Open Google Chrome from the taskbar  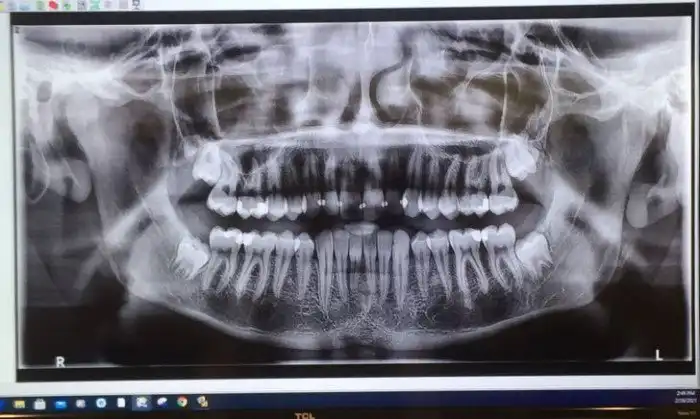click(x=182, y=403)
